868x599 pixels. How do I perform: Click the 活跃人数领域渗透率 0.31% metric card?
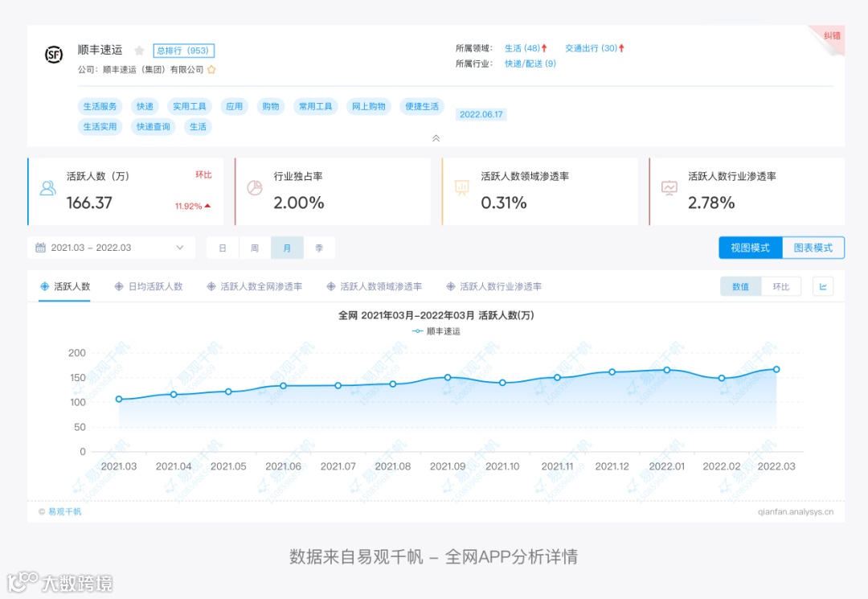click(x=540, y=191)
